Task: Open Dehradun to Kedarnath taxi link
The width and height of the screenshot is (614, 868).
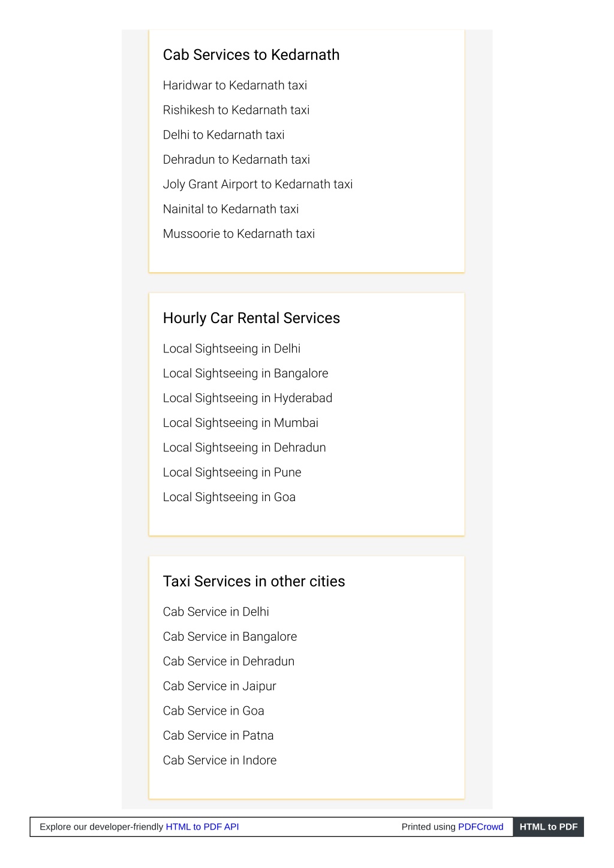Action: click(x=236, y=159)
